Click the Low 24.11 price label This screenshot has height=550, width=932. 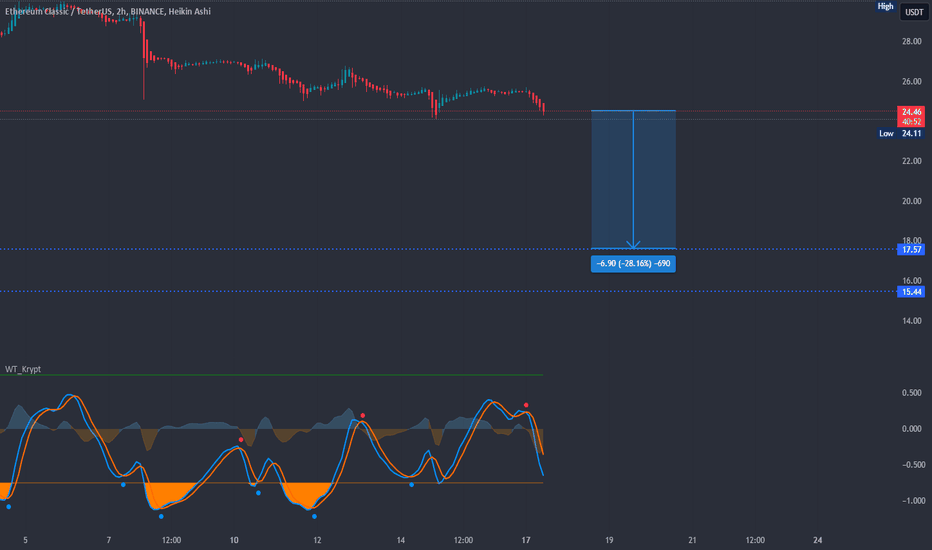pyautogui.click(x=900, y=133)
